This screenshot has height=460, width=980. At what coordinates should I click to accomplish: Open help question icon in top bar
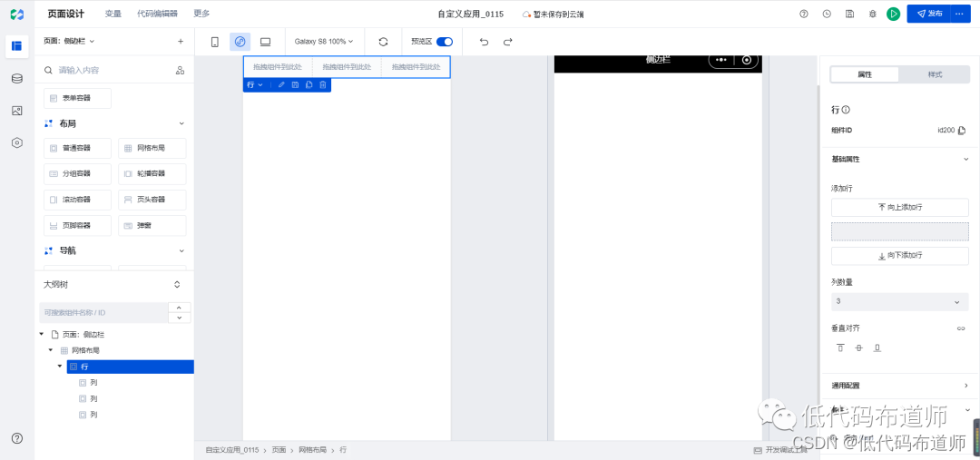point(804,14)
